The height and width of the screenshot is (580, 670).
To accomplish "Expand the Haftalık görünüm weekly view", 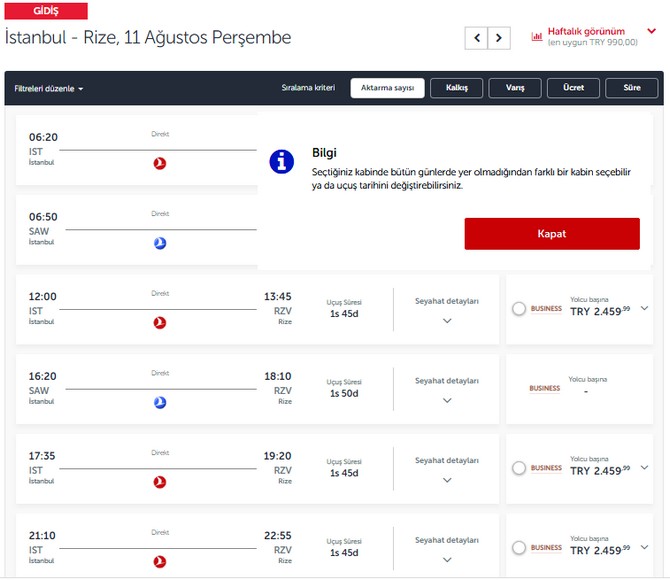I will pyautogui.click(x=652, y=31).
